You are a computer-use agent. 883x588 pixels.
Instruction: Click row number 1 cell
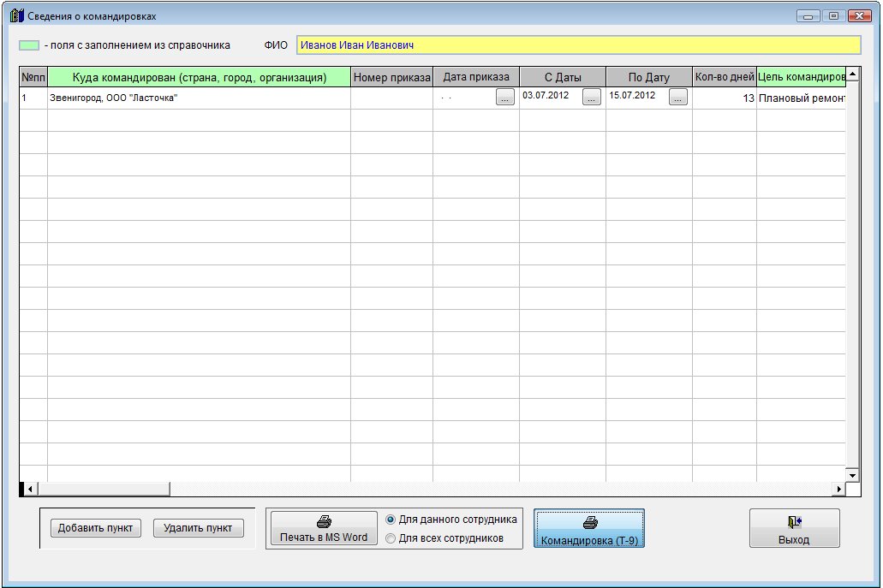[x=33, y=98]
